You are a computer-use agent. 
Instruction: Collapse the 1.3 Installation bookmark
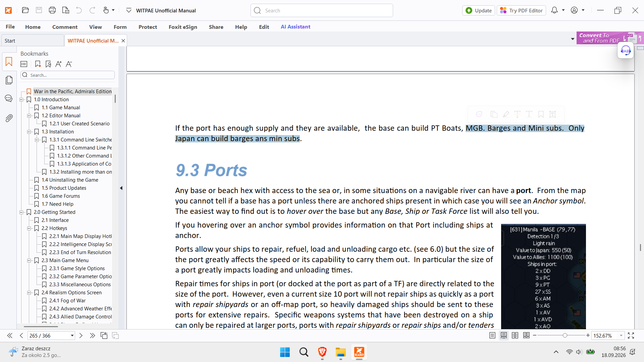pos(29,132)
